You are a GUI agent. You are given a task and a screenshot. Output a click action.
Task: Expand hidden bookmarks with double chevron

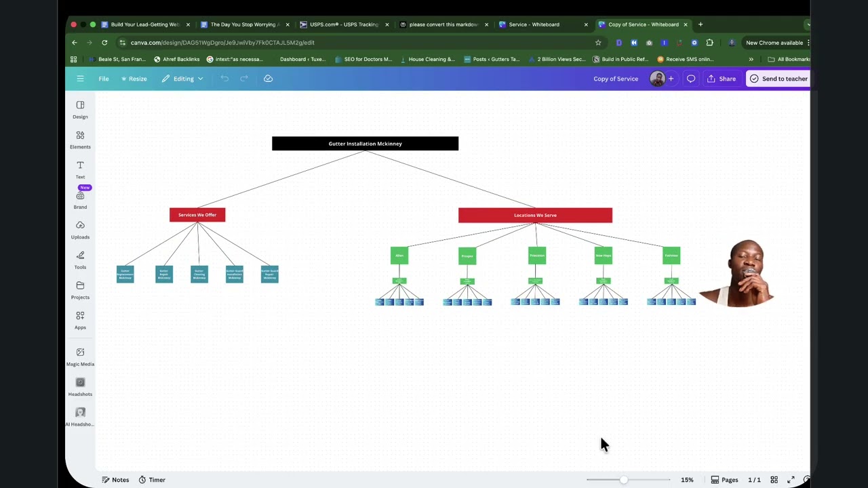coord(751,59)
